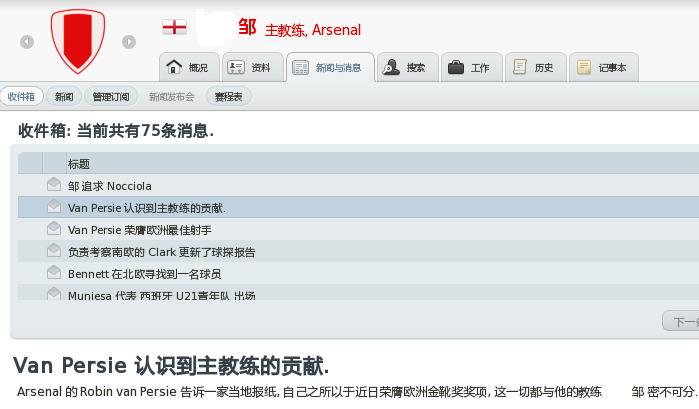Click the 下一条 next button

681,321
